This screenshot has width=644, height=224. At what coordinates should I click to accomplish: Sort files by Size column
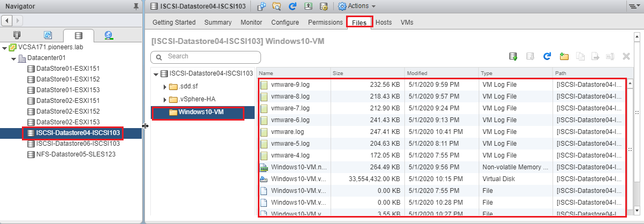[x=367, y=73]
